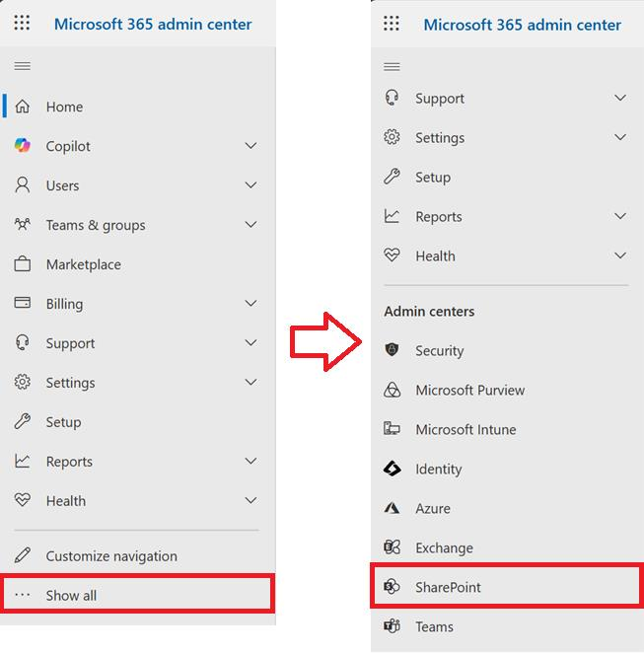Viewport: 644px width, 654px height.
Task: Click the Teams & groups people icon
Action: [x=22, y=224]
